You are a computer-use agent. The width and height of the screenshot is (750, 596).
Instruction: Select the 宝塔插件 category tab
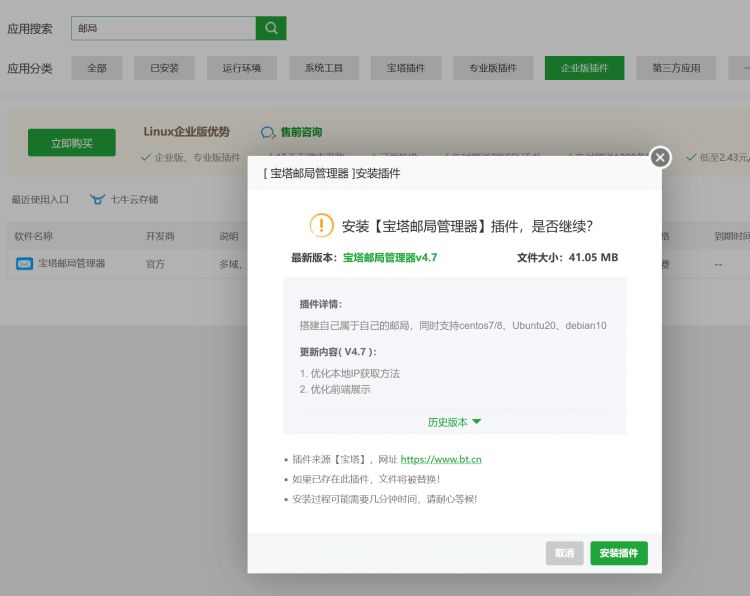[x=406, y=68]
